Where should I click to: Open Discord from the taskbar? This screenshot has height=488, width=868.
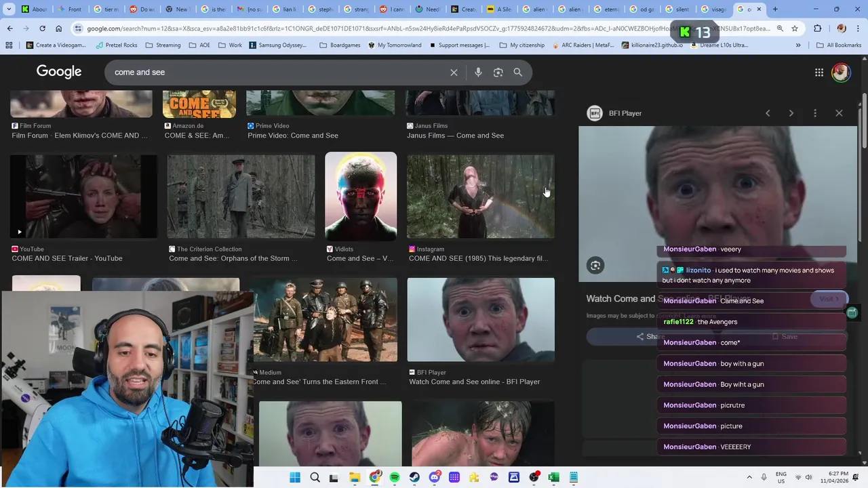point(435,477)
